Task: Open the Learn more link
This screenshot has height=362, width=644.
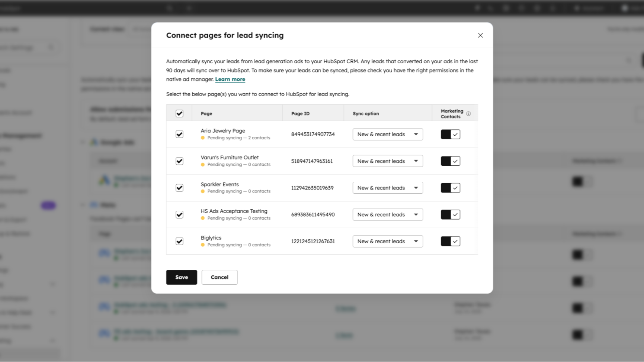Action: tap(230, 79)
